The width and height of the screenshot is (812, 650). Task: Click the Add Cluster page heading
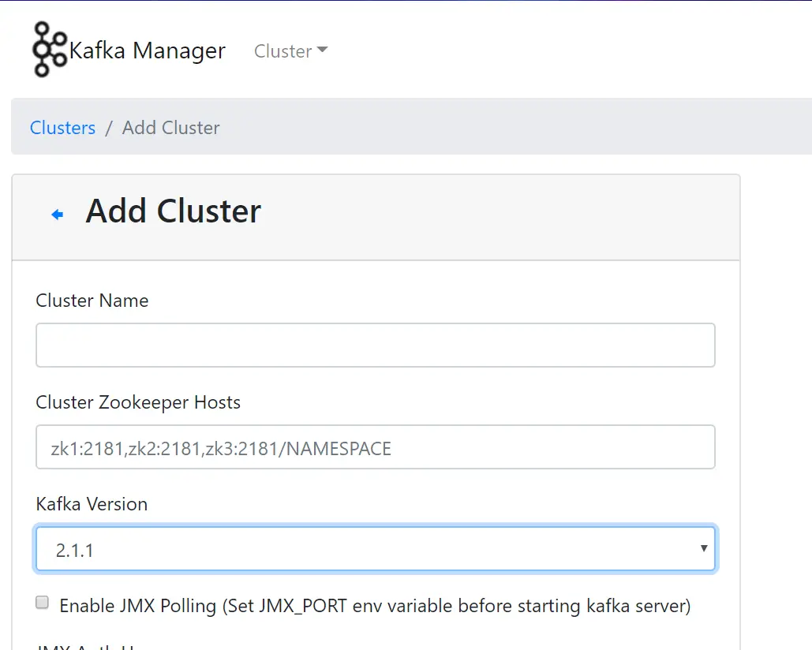[x=173, y=211]
